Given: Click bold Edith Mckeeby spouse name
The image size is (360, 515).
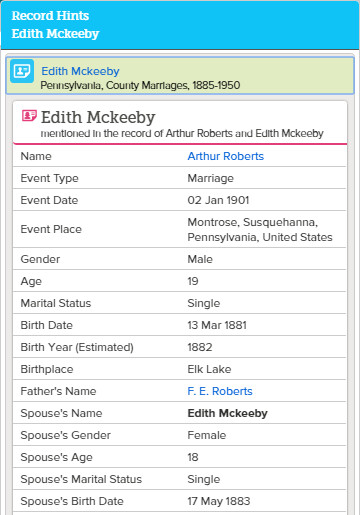Looking at the screenshot, I should point(228,413).
